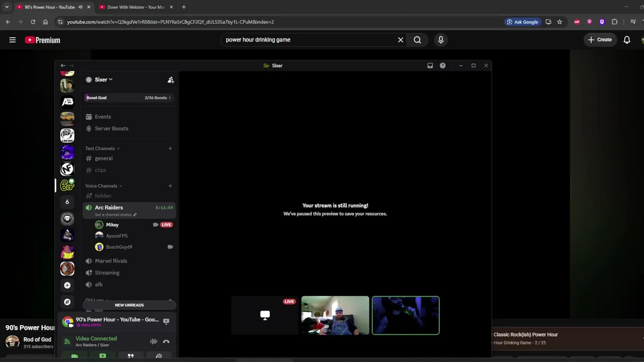
Task: Open the general text channel
Action: (128, 158)
